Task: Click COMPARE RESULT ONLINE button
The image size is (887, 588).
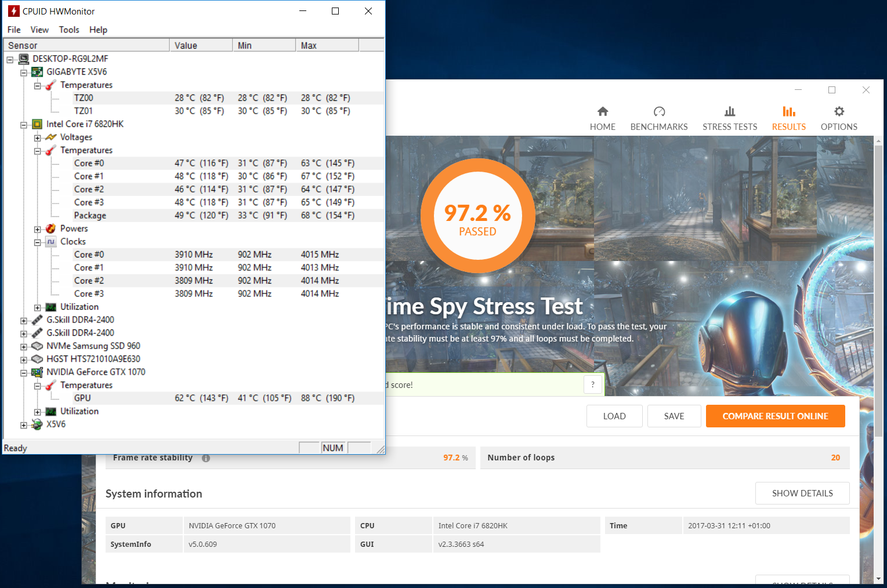Action: point(775,416)
